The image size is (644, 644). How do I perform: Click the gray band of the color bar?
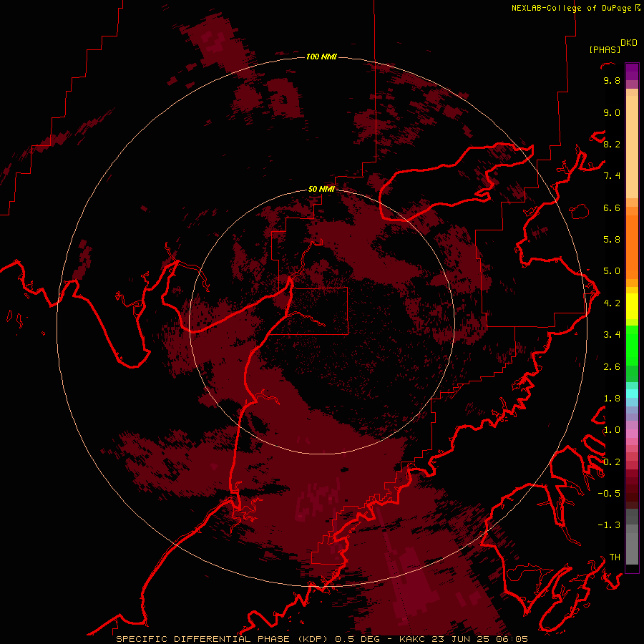632,536
